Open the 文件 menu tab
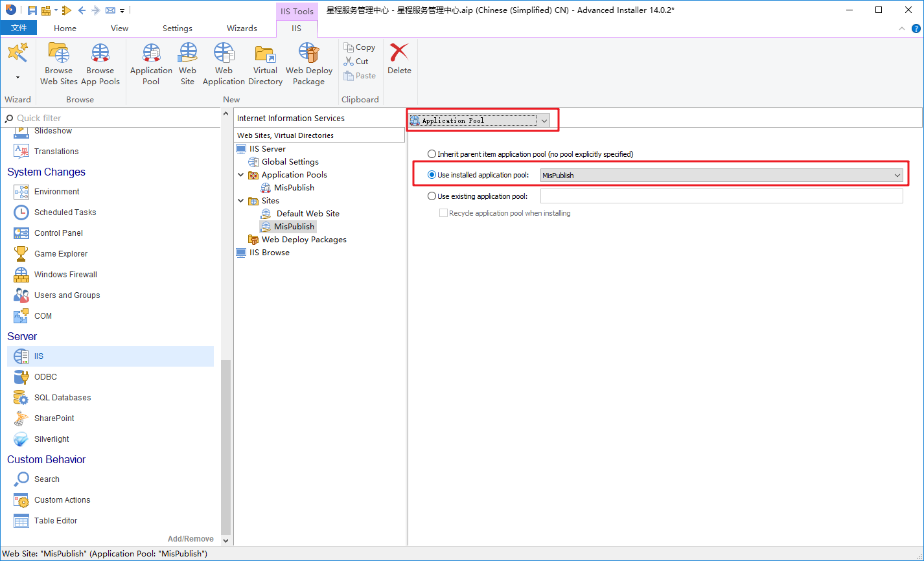 [19, 28]
